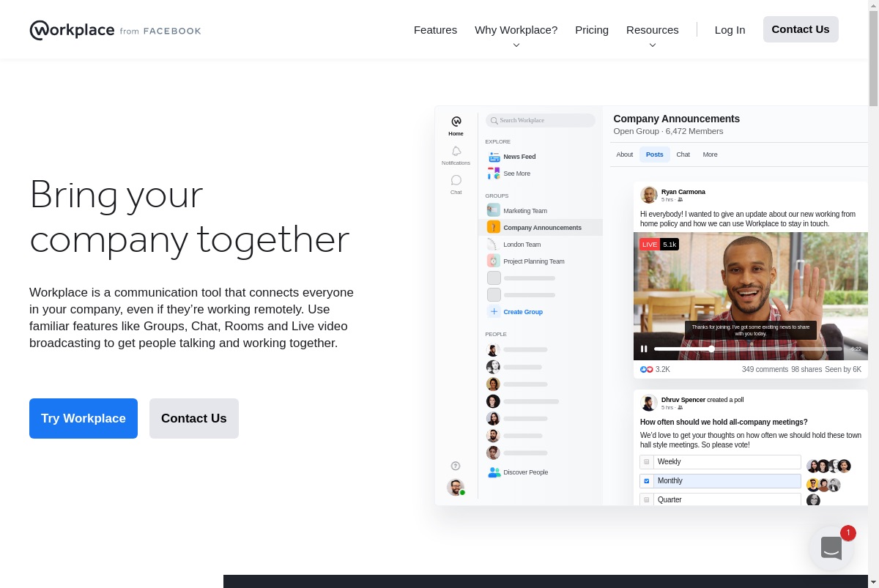The height and width of the screenshot is (588, 879).
Task: Click the 5.1k viewers count
Action: pos(670,245)
